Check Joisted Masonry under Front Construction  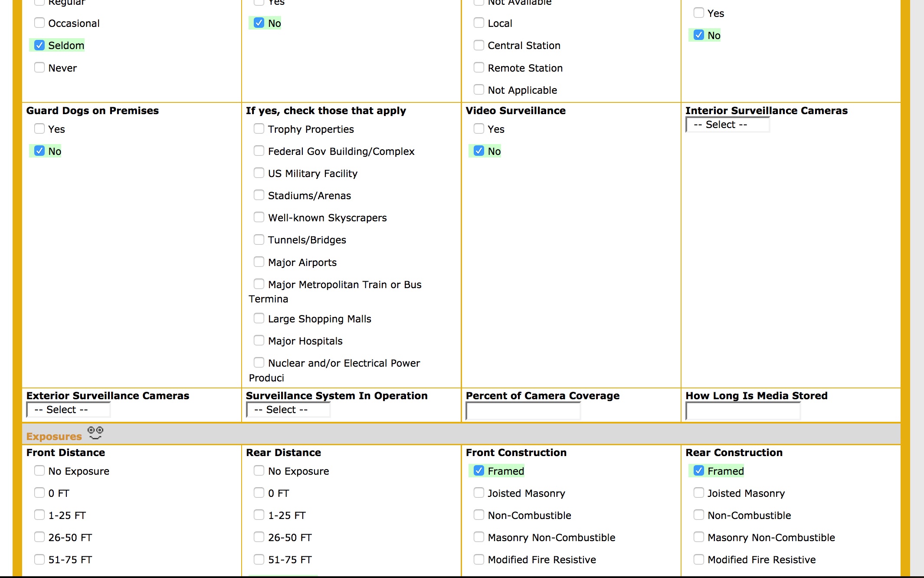pyautogui.click(x=479, y=493)
